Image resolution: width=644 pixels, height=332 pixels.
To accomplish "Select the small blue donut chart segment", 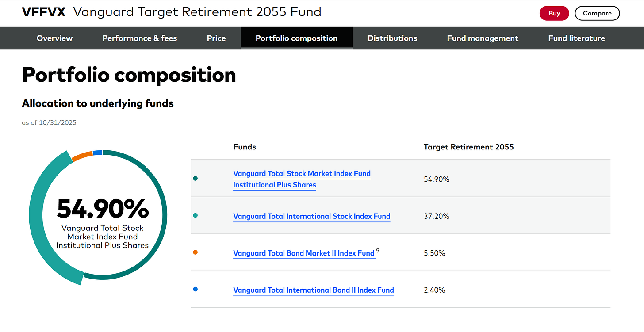I will 97,153.
